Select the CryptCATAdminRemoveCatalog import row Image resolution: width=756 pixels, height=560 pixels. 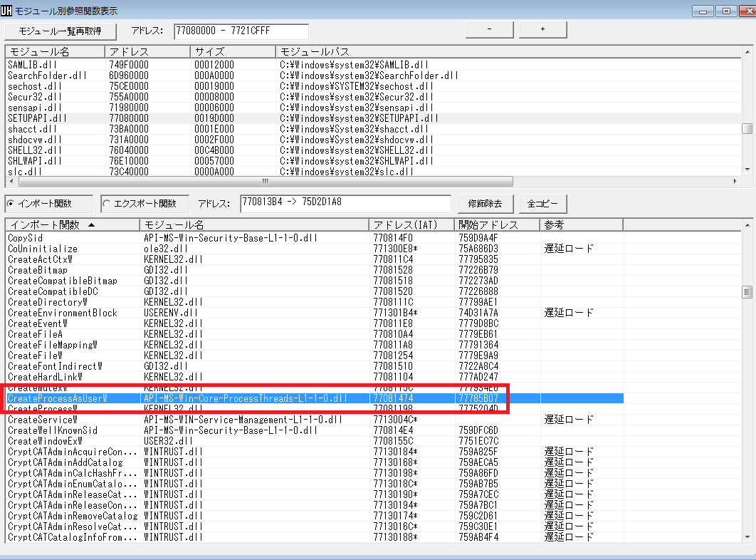coord(315,516)
